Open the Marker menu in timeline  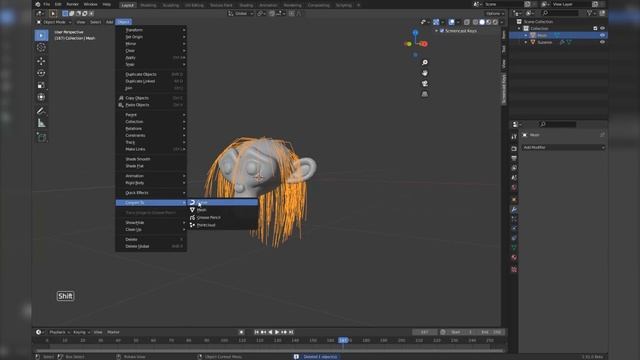[x=113, y=332]
